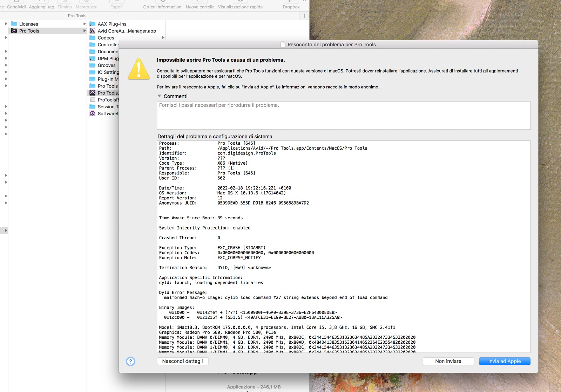Click the Session T folder icon
Image resolution: width=561 pixels, height=392 pixels.
[x=93, y=106]
